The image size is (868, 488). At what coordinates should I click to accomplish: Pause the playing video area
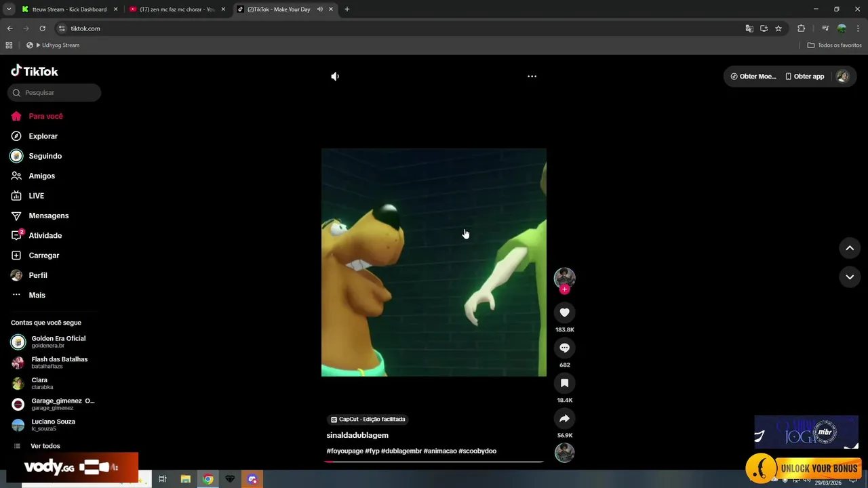(434, 262)
